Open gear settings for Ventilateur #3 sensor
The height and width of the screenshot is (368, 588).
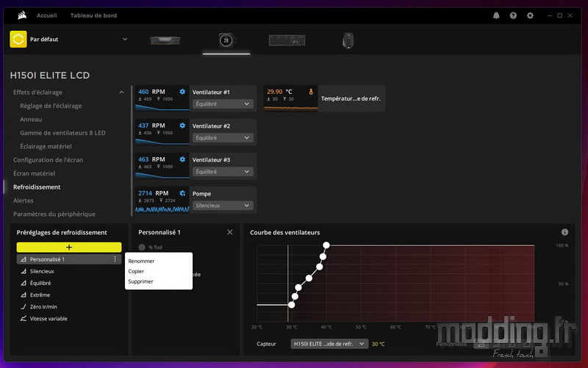[x=182, y=159]
